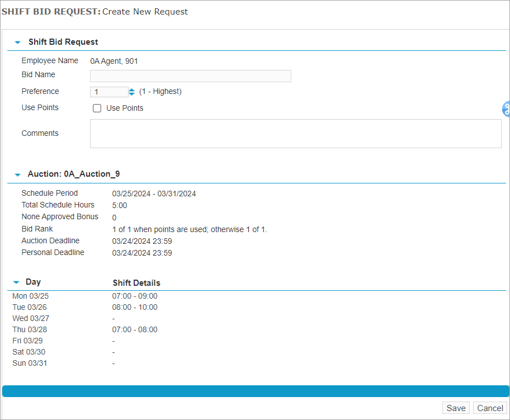Screen dimensions: 510x420
Task: Open the blue circular side panel handle
Action: pos(506,110)
